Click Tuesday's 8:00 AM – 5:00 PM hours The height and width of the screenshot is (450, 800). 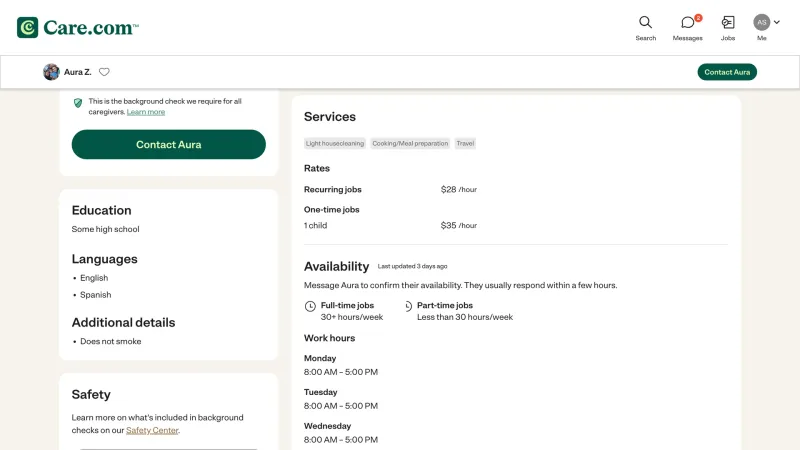click(341, 406)
